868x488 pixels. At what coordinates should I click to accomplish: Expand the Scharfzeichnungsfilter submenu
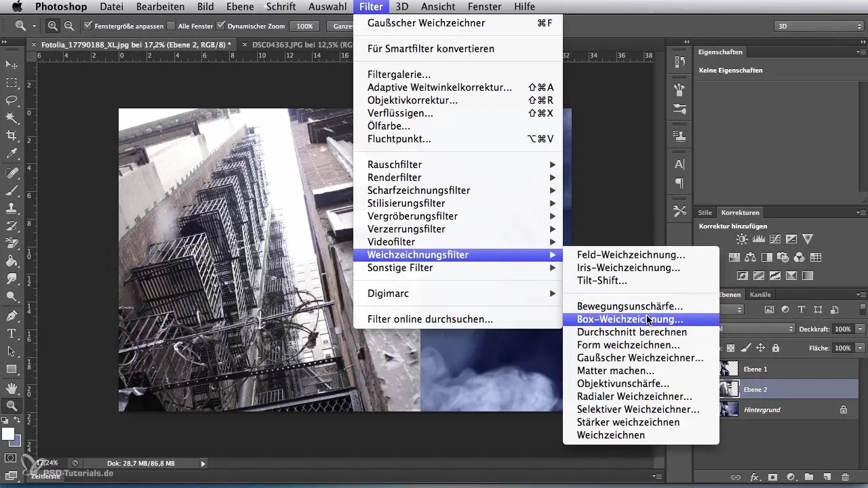point(458,190)
